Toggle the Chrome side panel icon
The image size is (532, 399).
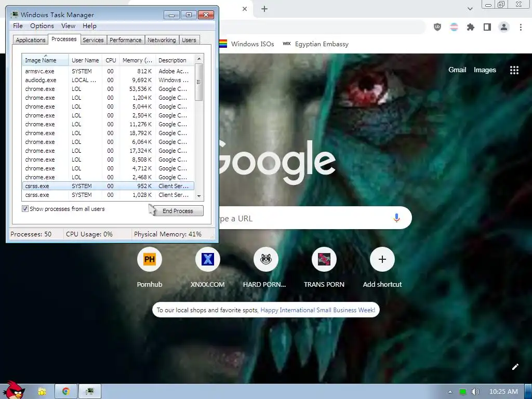coord(487,27)
